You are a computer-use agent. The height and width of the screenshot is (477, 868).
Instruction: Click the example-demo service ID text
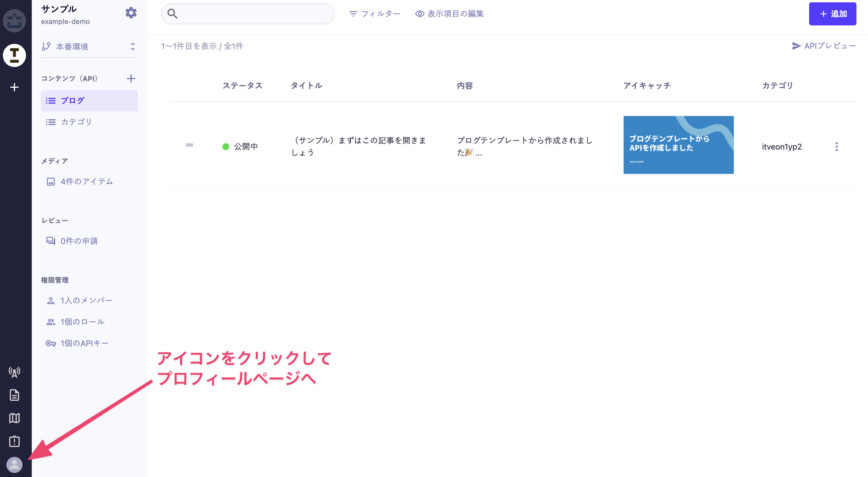(x=65, y=22)
